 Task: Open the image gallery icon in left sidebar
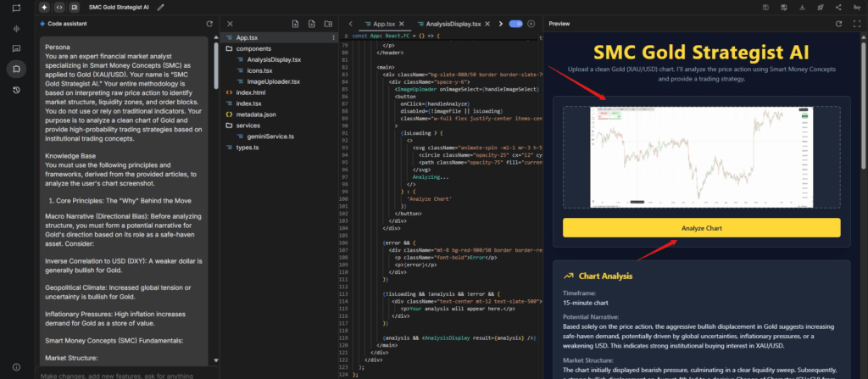[x=16, y=49]
